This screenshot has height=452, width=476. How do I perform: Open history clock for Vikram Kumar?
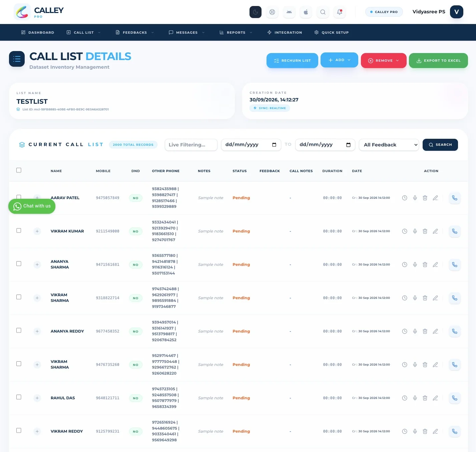click(405, 231)
